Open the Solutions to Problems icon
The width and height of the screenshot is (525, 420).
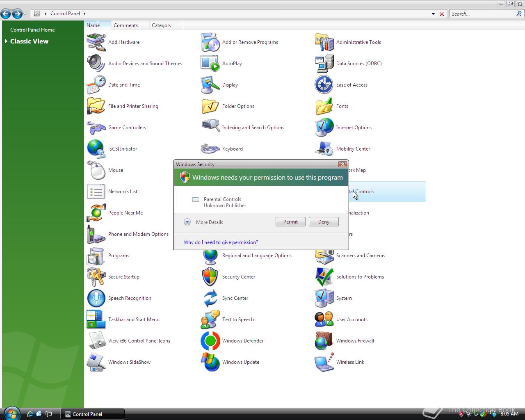[324, 277]
